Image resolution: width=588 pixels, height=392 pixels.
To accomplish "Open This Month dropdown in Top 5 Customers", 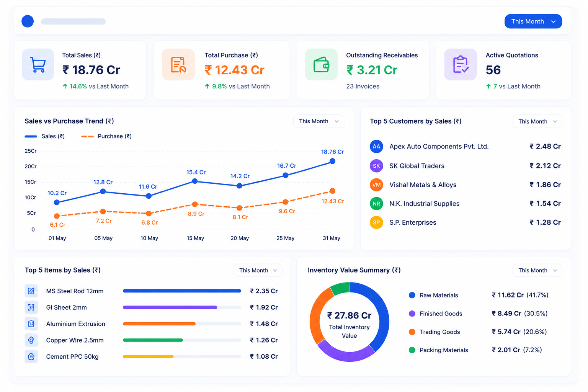I will point(537,121).
